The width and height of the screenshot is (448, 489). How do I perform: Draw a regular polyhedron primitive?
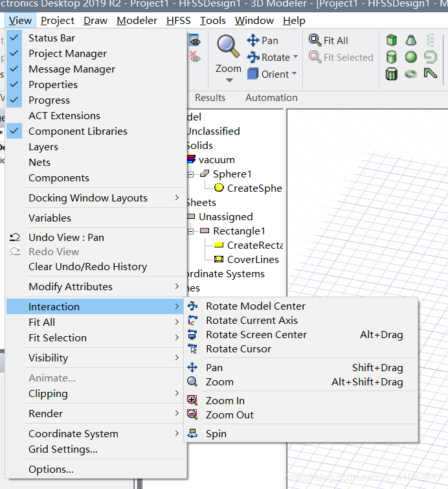coord(392,74)
